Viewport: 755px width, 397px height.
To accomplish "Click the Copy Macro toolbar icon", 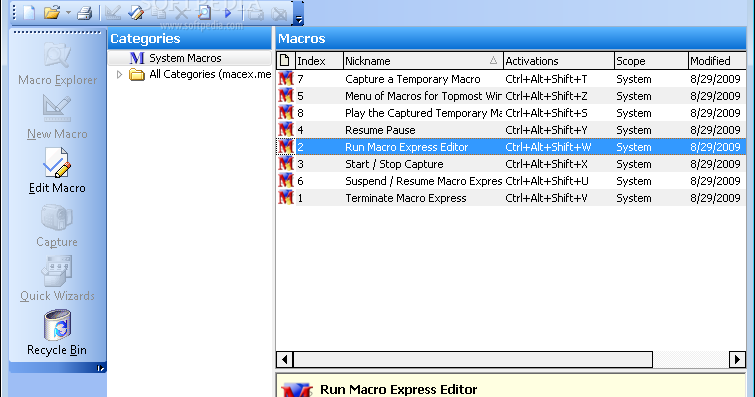I will tap(159, 13).
